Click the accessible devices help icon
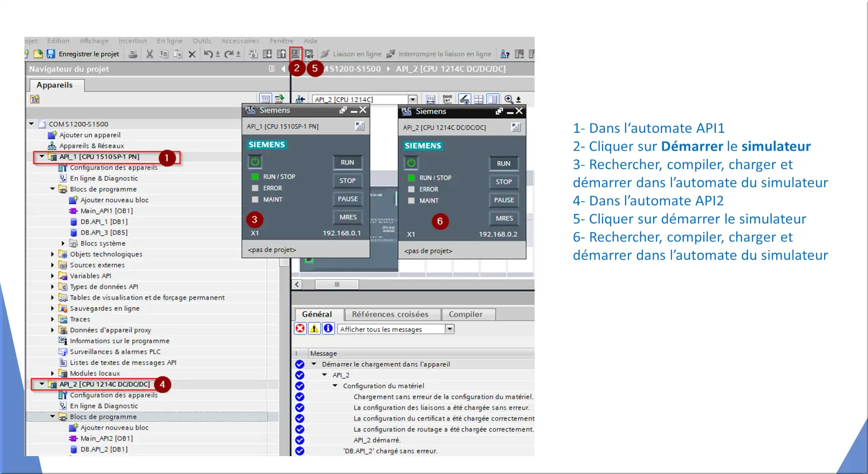Image resolution: width=868 pixels, height=474 pixels. pyautogui.click(x=505, y=54)
